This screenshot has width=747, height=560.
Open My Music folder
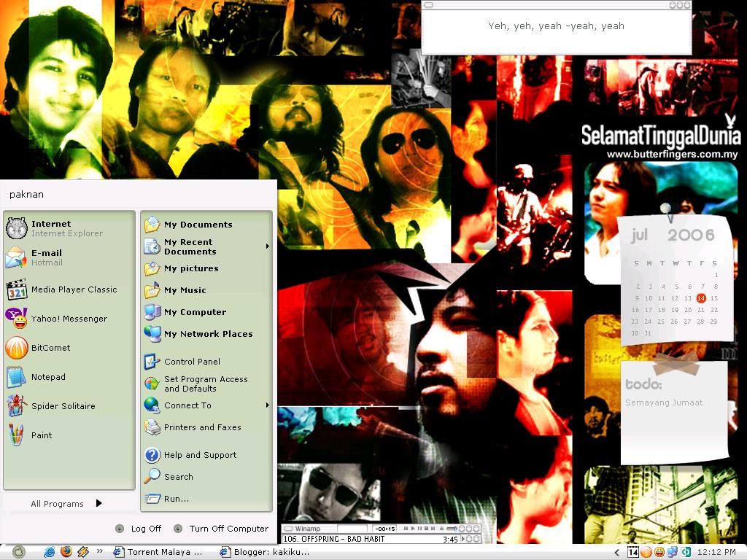pyautogui.click(x=206, y=290)
